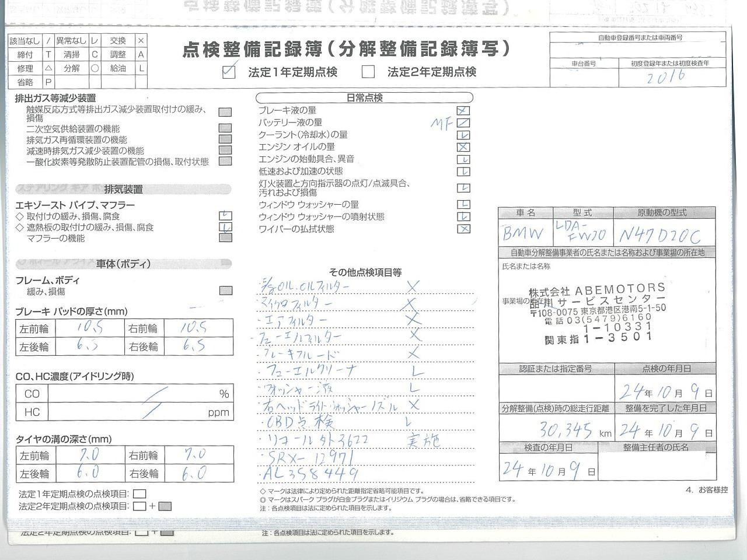Tick the 法定2年定期点検 checkbox

click(x=368, y=72)
